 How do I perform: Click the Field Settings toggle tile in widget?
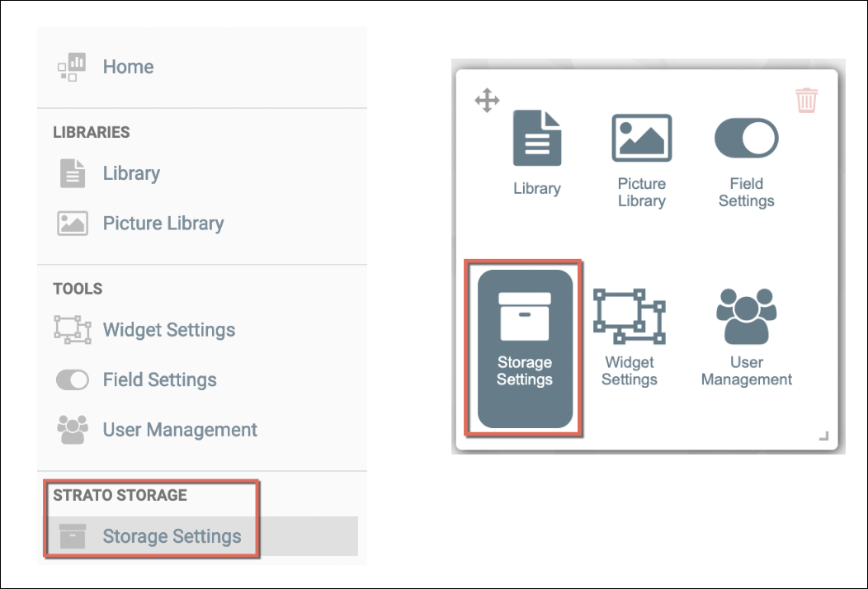(x=746, y=161)
